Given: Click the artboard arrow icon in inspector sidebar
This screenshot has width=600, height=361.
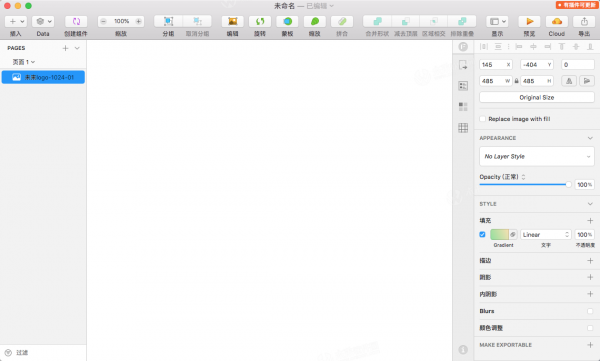Looking at the screenshot, I should click(x=463, y=65).
